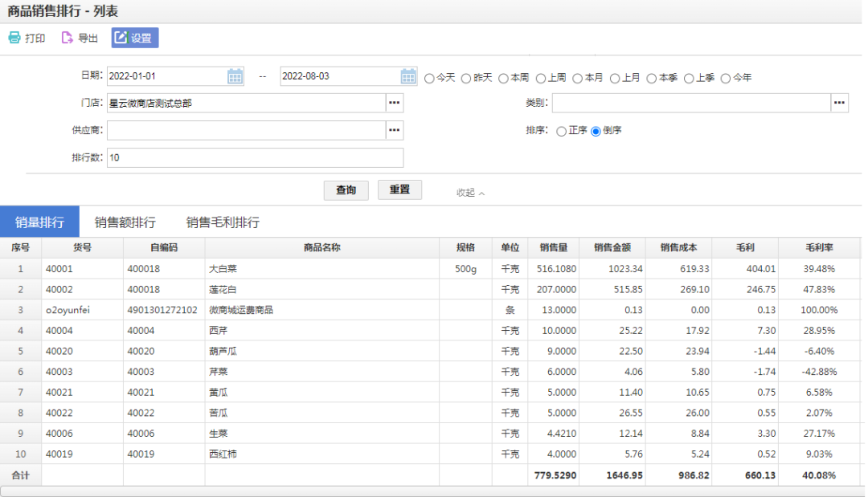
Task: Click the 重置 reset button
Action: coord(399,190)
